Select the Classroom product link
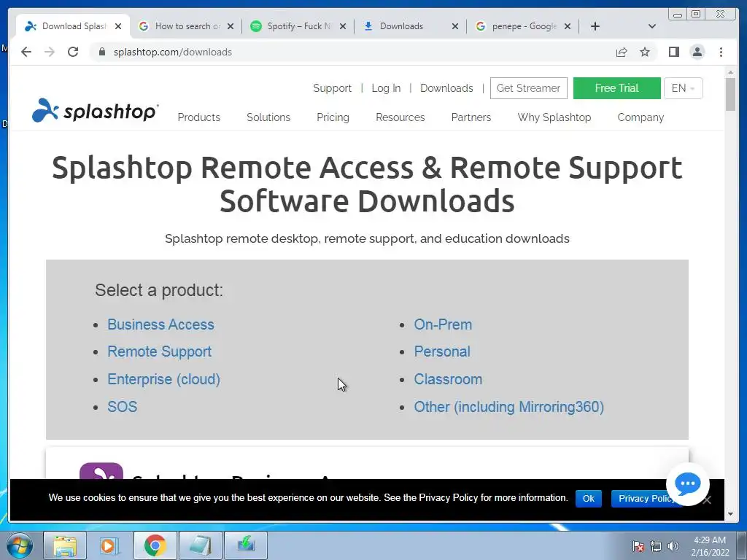This screenshot has width=747, height=560. click(x=448, y=379)
